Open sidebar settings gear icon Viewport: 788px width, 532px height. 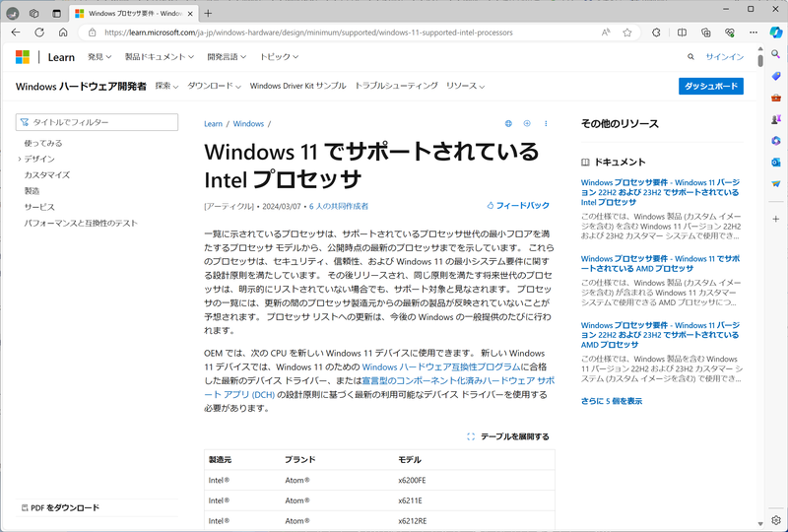pos(776,520)
